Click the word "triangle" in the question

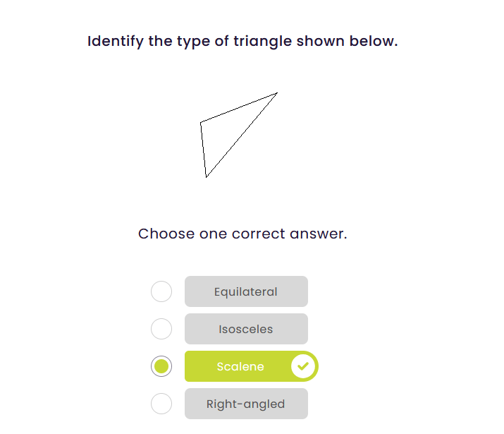coord(262,41)
